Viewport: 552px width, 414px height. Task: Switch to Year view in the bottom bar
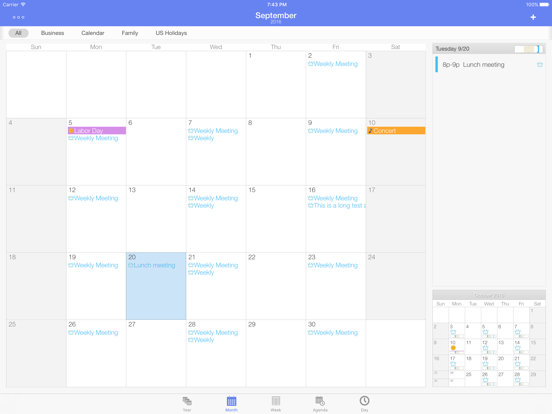click(187, 403)
